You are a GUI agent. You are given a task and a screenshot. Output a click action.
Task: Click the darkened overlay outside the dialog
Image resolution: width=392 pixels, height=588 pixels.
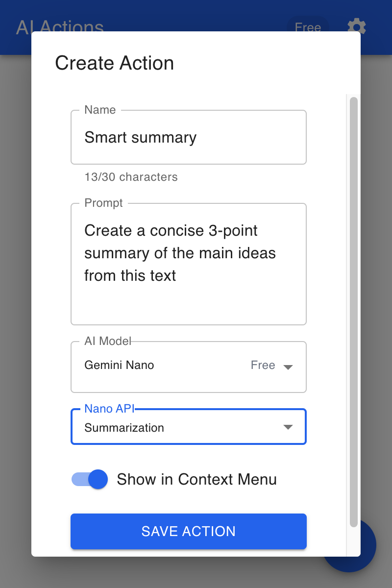15,294
